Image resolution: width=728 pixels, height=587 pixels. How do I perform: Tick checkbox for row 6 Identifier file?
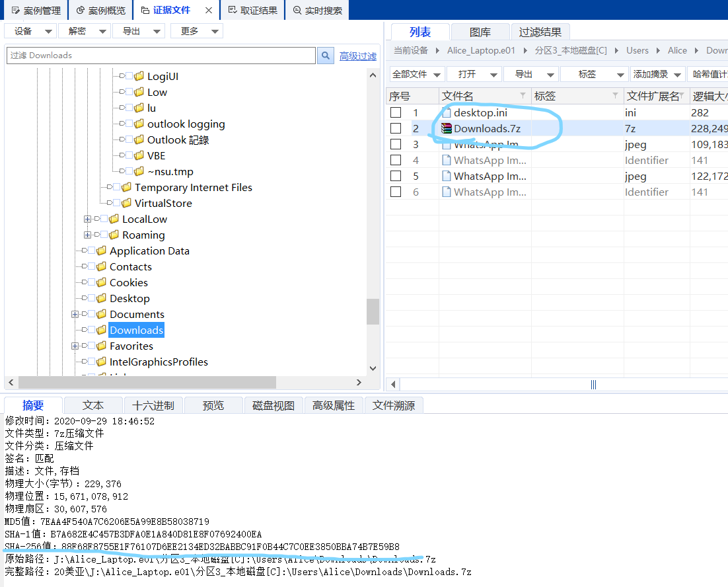pos(396,192)
